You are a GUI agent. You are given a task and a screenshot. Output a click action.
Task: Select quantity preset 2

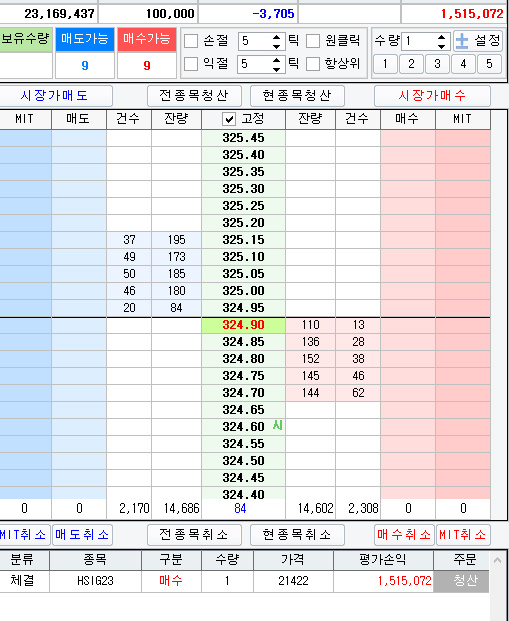pyautogui.click(x=411, y=64)
